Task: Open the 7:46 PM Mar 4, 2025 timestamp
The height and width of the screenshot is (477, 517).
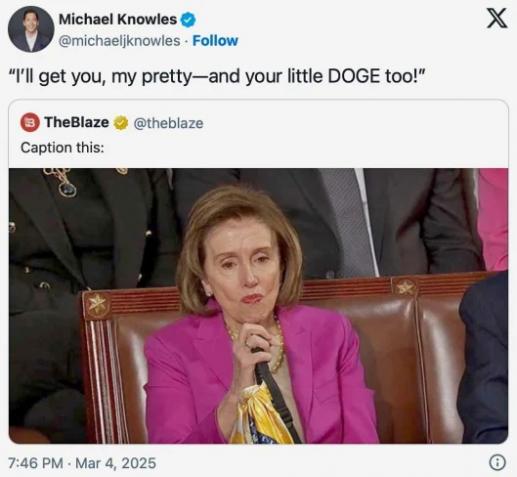Action: point(82,463)
